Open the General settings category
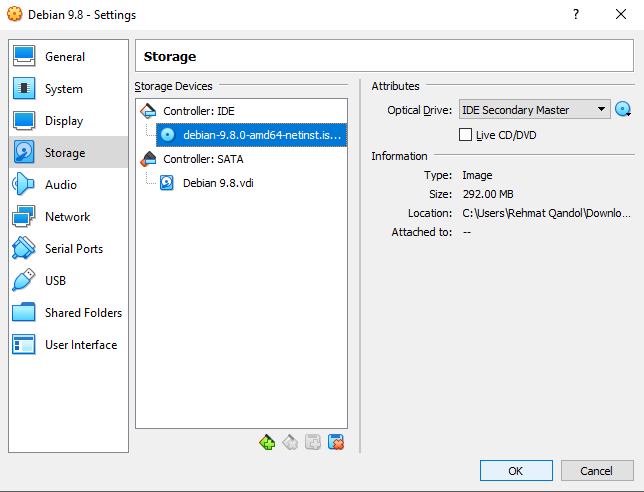 point(65,57)
